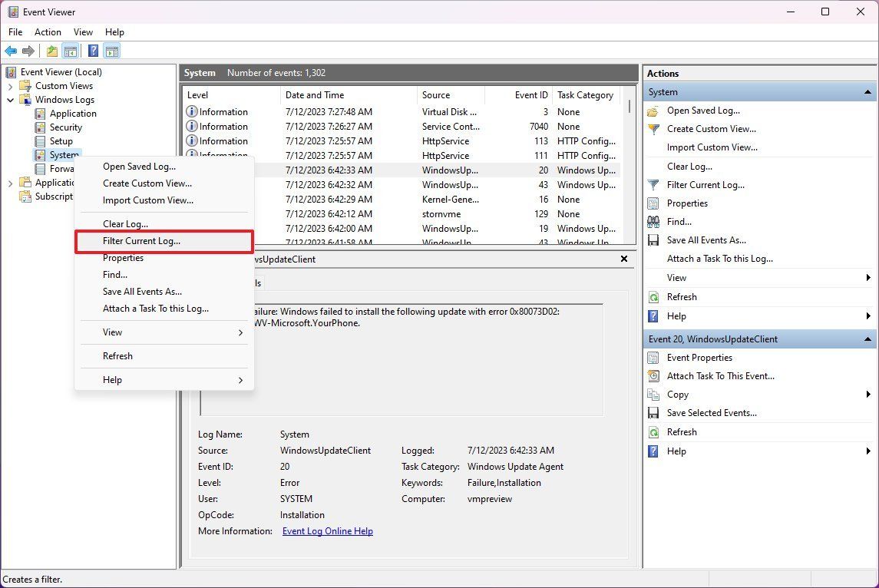Collapse the Event 20, WindowsUpdateClient section
This screenshot has width=879, height=588.
867,339
